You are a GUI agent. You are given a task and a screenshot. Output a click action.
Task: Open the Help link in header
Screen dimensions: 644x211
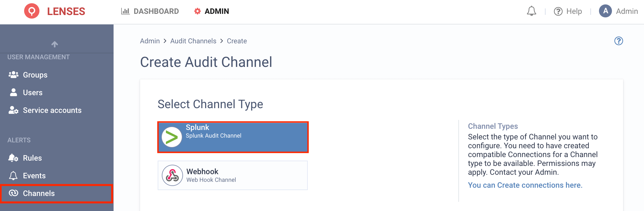point(574,11)
